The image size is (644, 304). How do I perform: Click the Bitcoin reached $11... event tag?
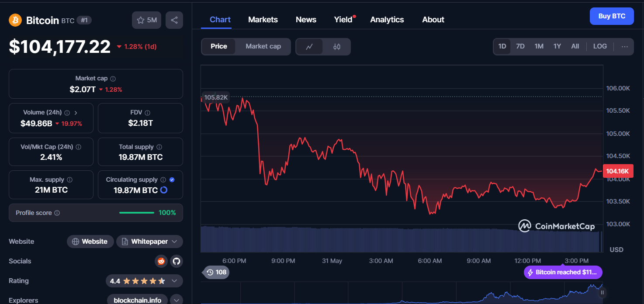coord(563,273)
